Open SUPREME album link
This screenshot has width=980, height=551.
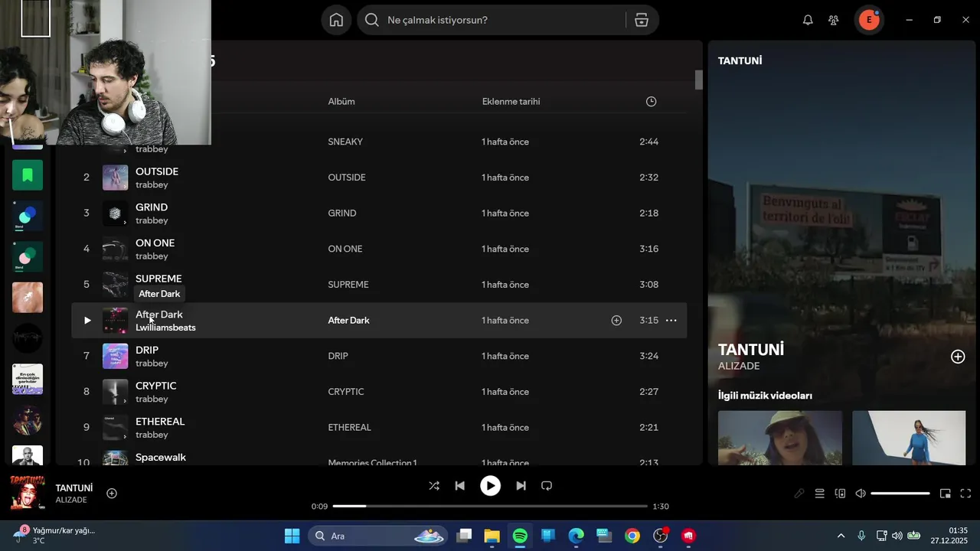pos(348,285)
